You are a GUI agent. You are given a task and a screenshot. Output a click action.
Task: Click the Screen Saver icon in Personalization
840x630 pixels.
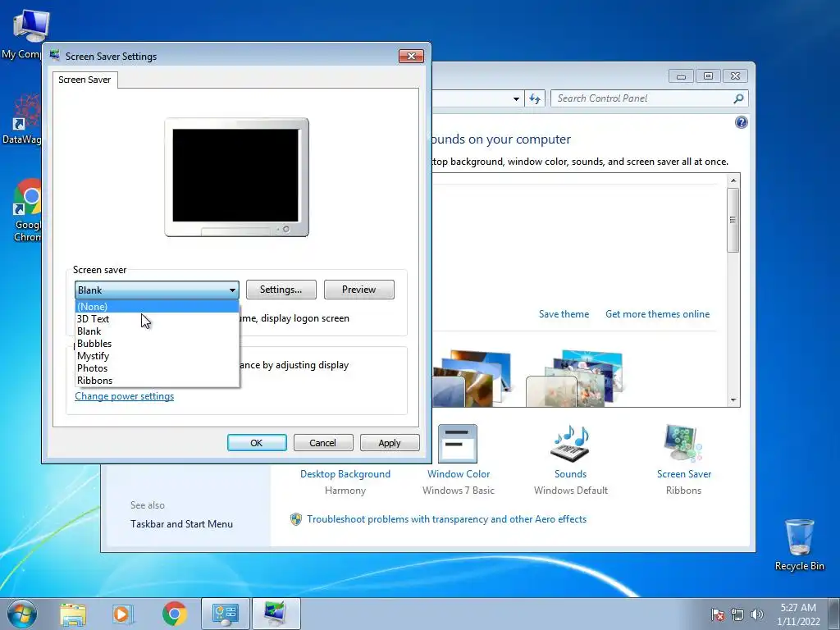click(x=682, y=444)
